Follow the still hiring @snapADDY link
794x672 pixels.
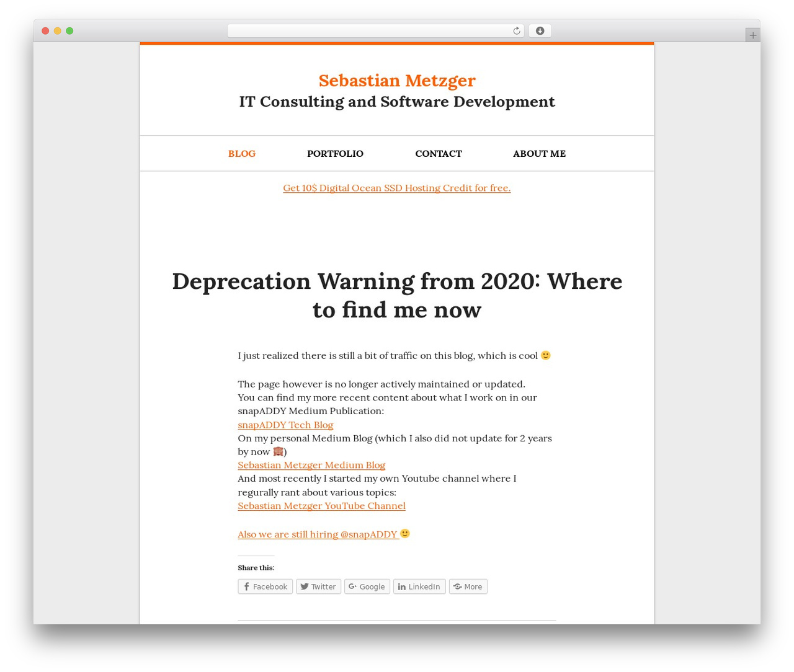click(x=318, y=534)
